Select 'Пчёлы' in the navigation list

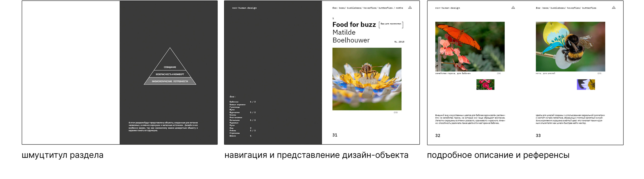click(233, 131)
